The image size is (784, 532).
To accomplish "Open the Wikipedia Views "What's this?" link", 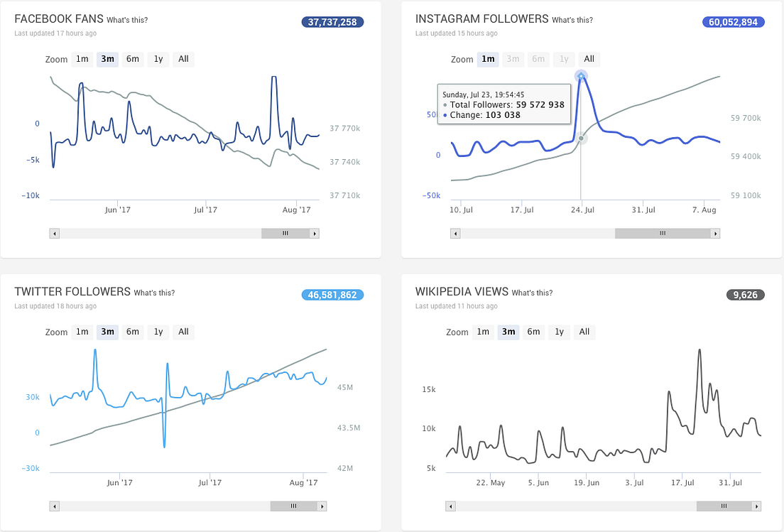I will pos(534,292).
